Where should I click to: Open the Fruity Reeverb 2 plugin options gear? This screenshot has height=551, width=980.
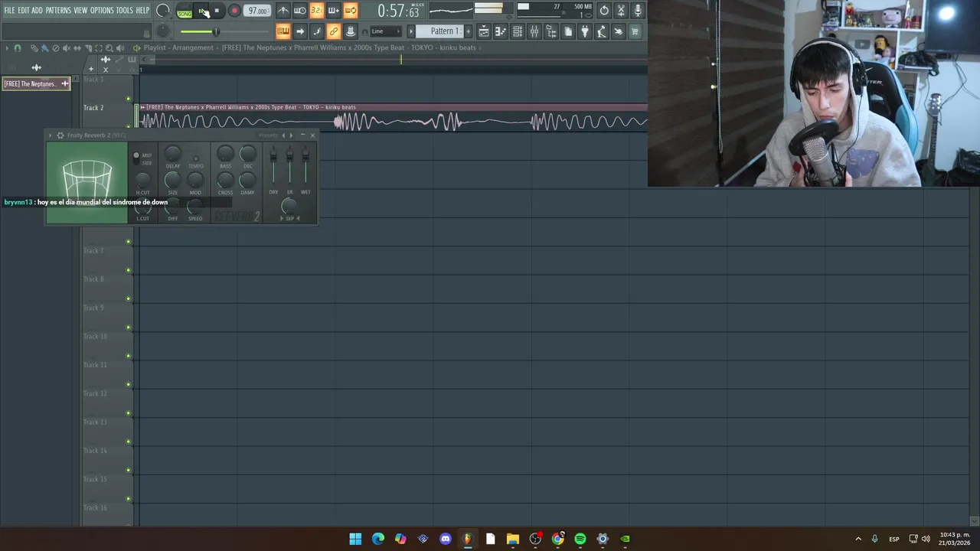point(60,135)
